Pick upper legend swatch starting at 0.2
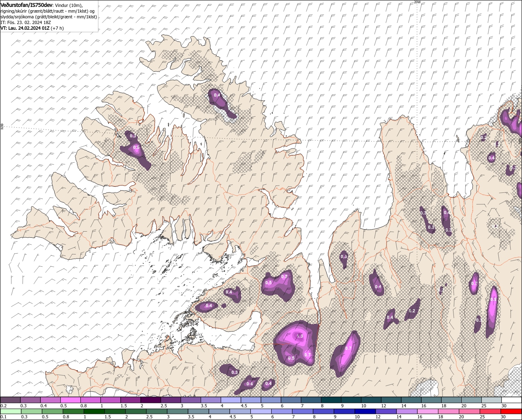Screen dimensions: 522x420 (10, 400)
